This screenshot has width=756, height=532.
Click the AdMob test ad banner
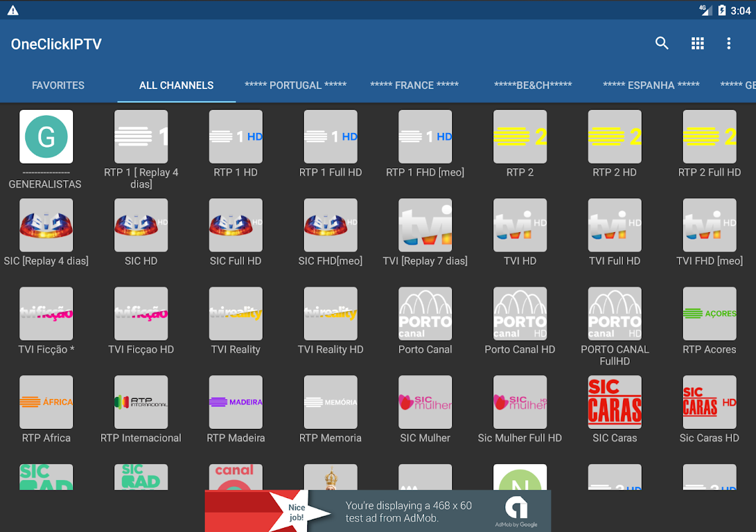tap(378, 511)
